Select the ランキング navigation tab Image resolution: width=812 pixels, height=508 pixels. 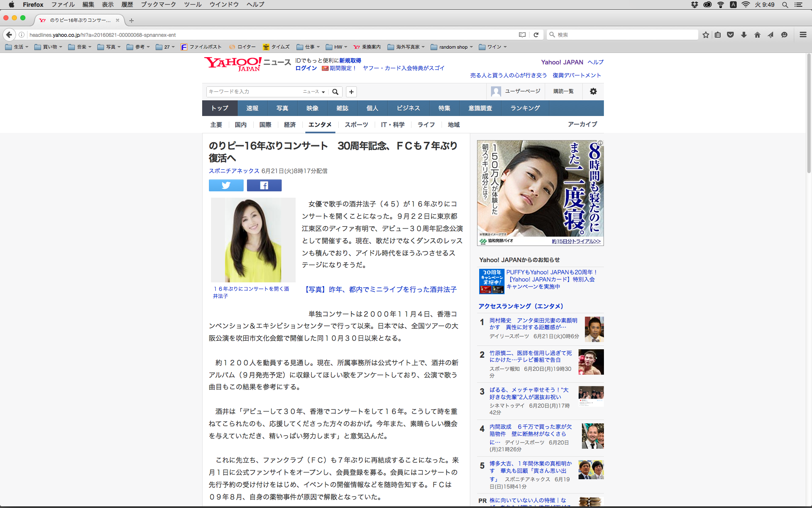[x=525, y=108]
